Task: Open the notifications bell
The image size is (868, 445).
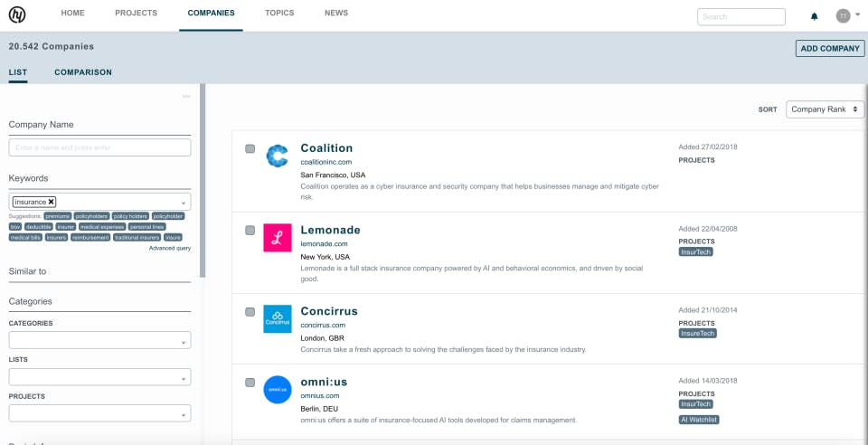Action: (x=814, y=16)
